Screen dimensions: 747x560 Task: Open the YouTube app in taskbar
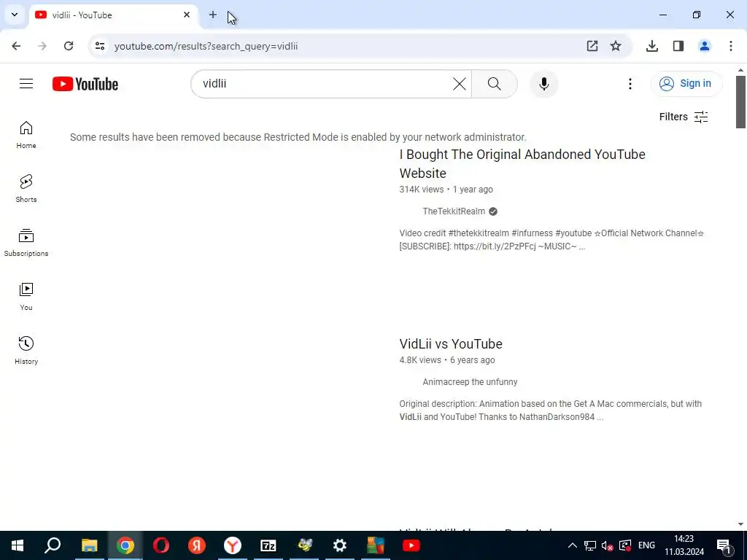411,545
